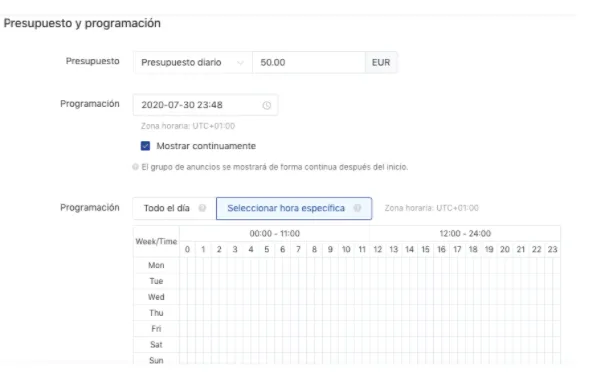The height and width of the screenshot is (388, 595).
Task: Click the hour 0 column header
Action: tap(187, 249)
